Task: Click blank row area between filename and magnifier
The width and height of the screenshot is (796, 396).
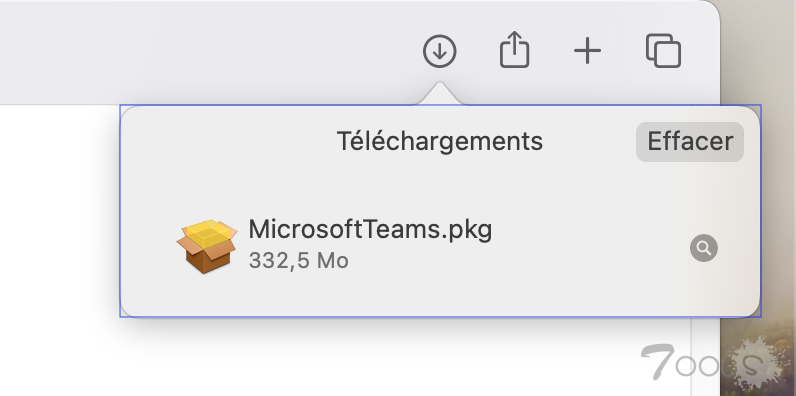Action: coord(589,248)
